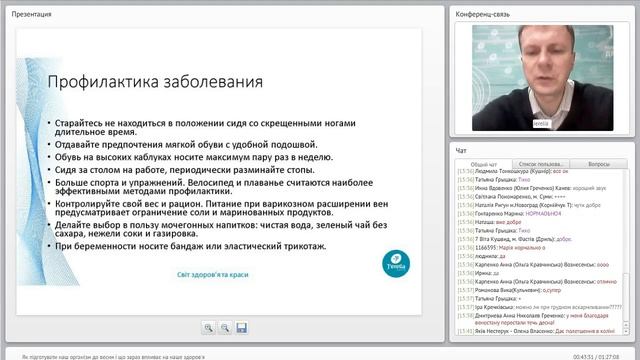Viewport: 640px width, 360px height.
Task: Click the 'Чат' panel header
Action: (461, 151)
